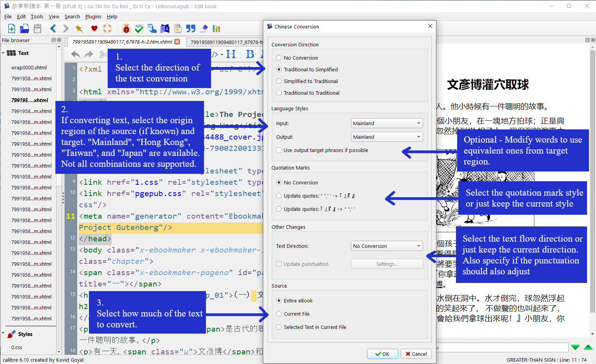Click OK to apply Chinese conversion
Viewport: 596px width, 364px height.
(382, 354)
